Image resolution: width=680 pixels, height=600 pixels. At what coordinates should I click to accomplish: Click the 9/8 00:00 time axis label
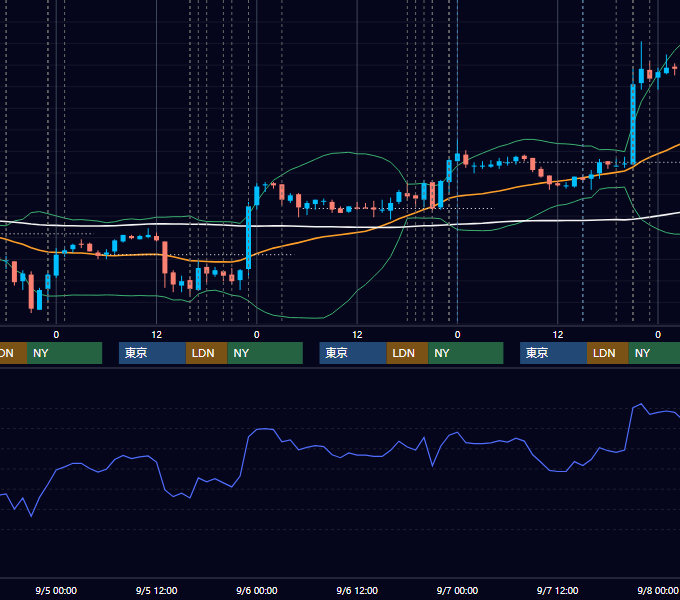click(658, 590)
